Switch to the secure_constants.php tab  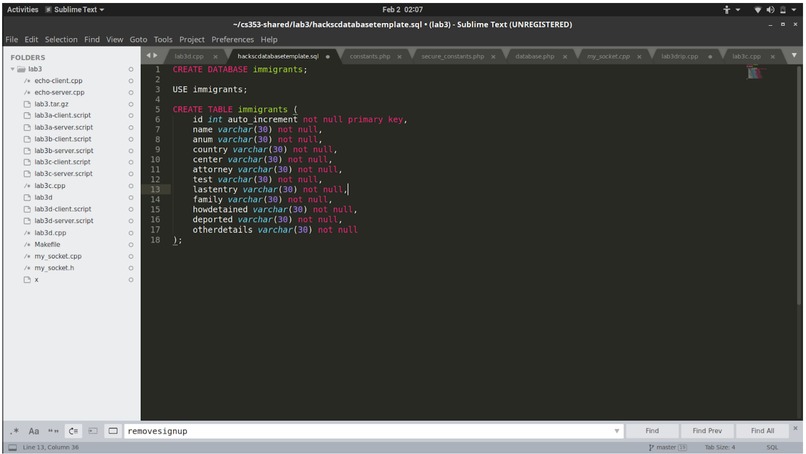point(452,57)
